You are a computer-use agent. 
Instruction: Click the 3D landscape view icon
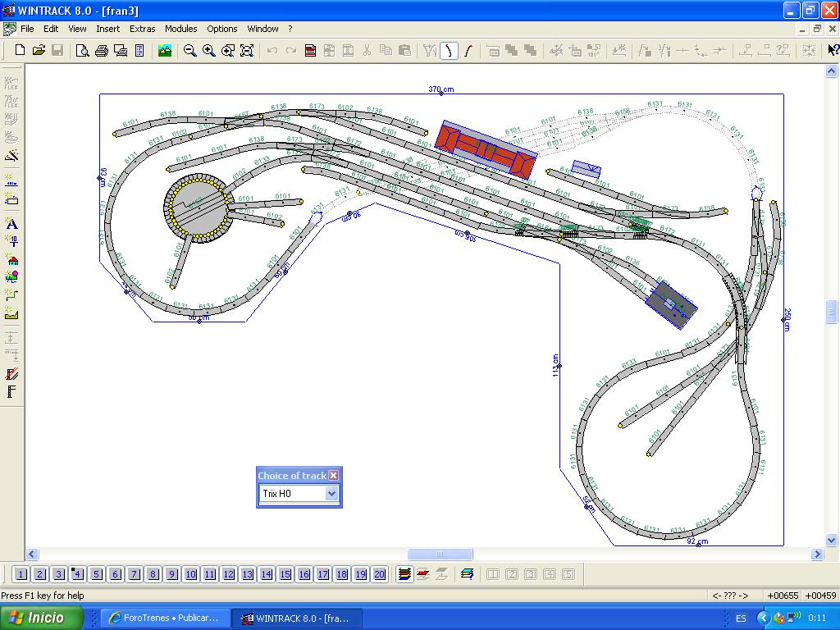pos(164,50)
